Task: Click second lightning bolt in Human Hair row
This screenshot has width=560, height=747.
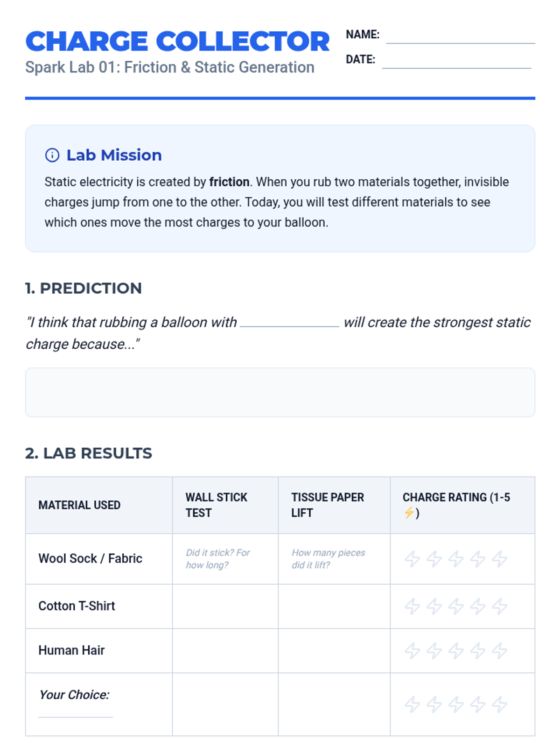Action: (434, 650)
